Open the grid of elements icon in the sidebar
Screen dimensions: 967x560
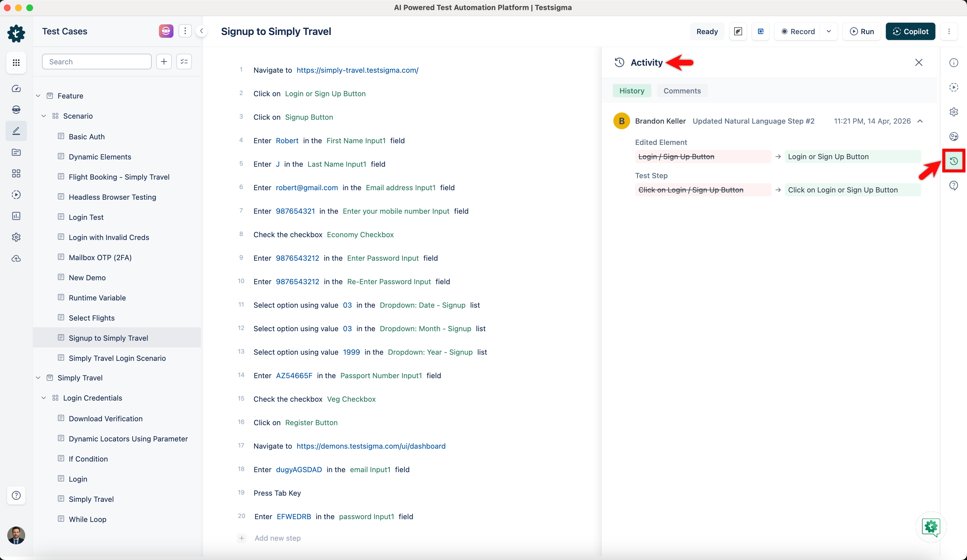pyautogui.click(x=16, y=173)
